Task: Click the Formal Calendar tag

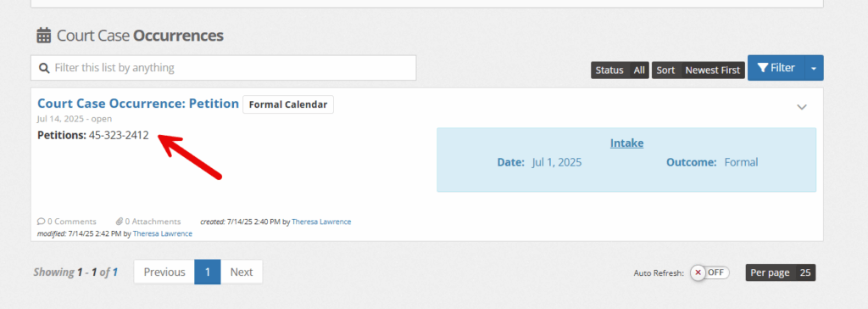Action: 288,104
